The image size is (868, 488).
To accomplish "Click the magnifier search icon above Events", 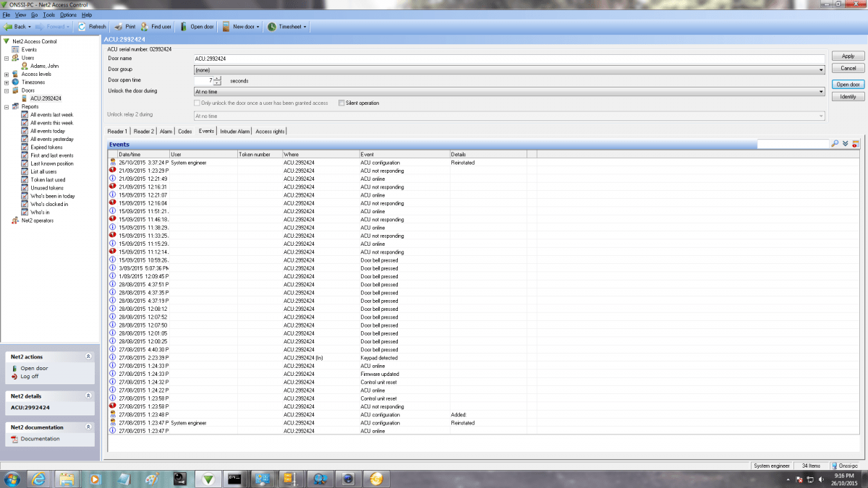I will click(835, 145).
